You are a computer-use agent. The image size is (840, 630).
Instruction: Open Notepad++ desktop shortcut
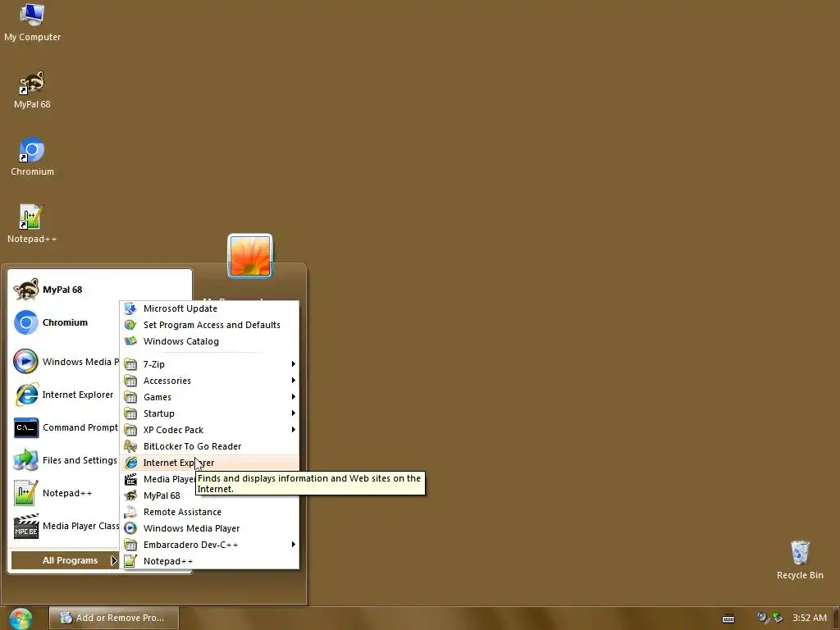tap(32, 224)
